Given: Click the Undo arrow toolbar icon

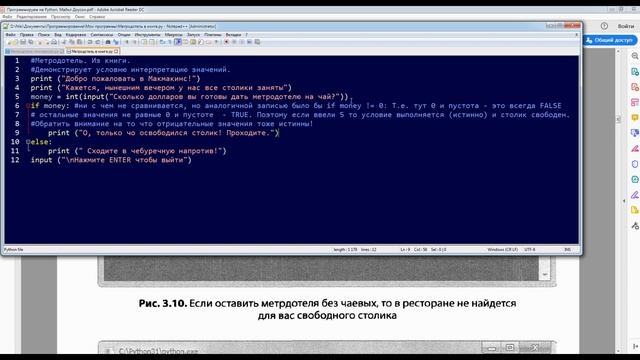Looking at the screenshot, I should click(89, 42).
